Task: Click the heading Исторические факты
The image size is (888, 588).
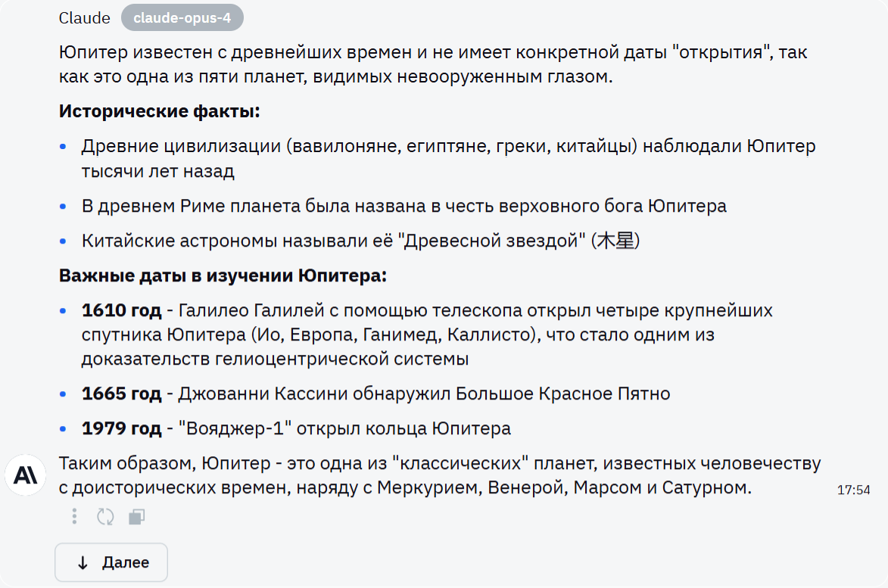Action: 159,111
